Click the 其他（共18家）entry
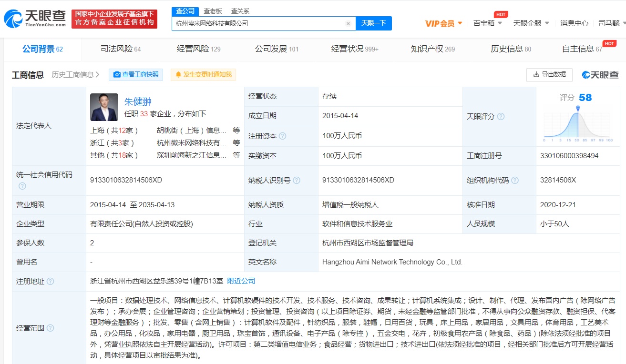The height and width of the screenshot is (364, 626). click(114, 155)
